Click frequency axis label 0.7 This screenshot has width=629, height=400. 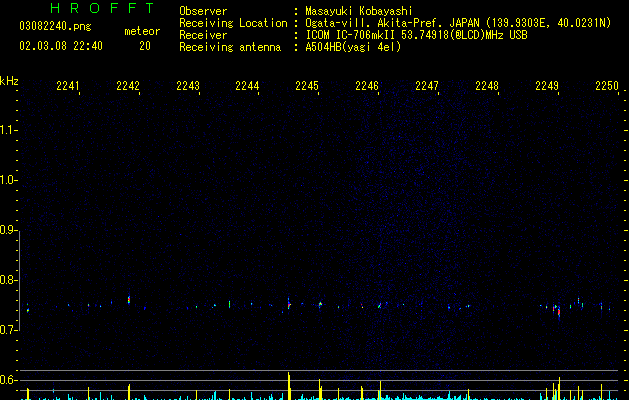8,330
